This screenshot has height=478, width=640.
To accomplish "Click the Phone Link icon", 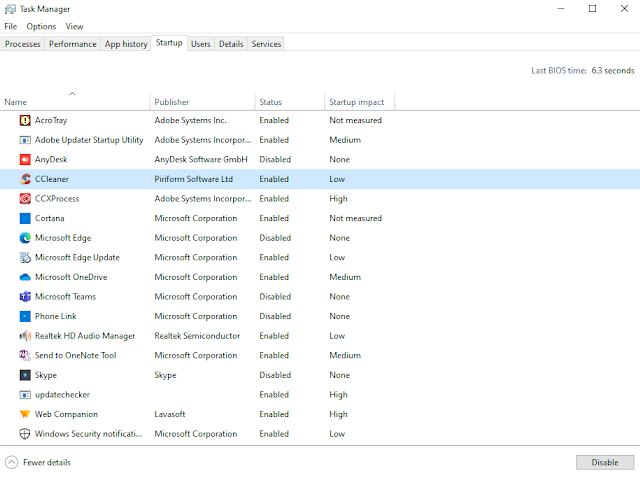I will [x=25, y=316].
